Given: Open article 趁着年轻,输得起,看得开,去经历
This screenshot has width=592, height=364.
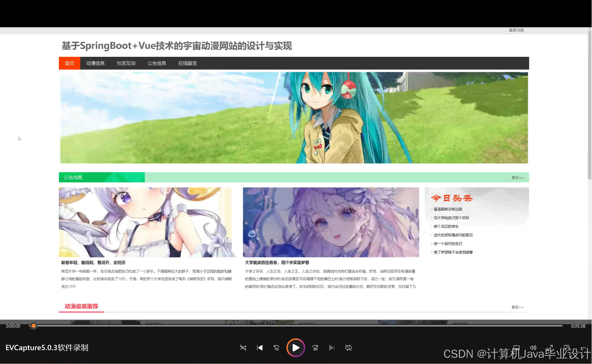Looking at the screenshot, I should (x=93, y=263).
